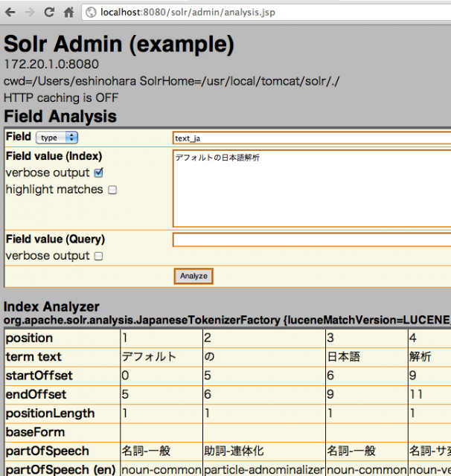This screenshot has height=476, width=451.
Task: Click the startOffset row label
Action: (x=39, y=376)
